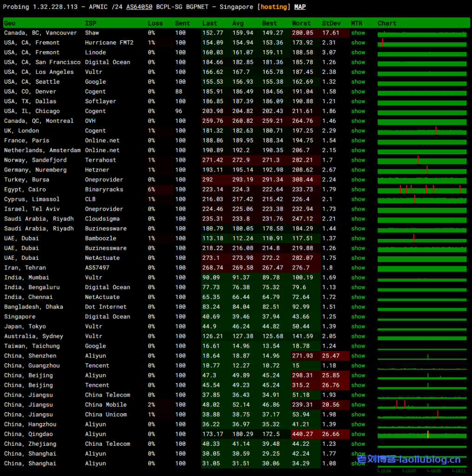Click the Worst column header

[301, 23]
